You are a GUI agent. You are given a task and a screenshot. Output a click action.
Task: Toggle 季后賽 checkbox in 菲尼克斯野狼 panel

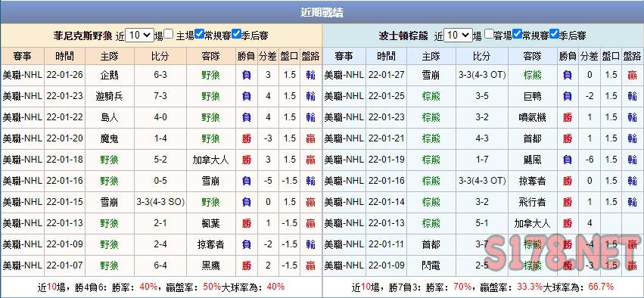(x=236, y=34)
